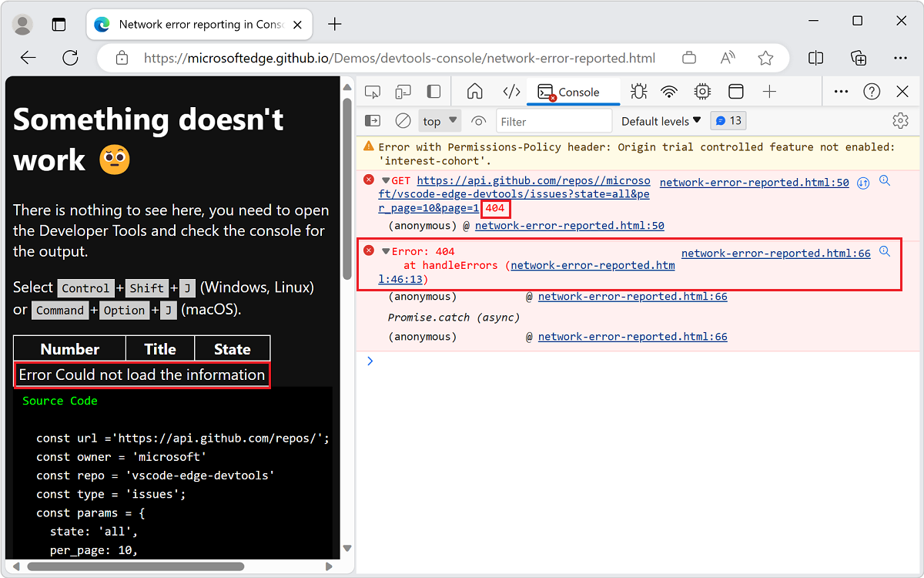This screenshot has height=578, width=924.
Task: Open the customize DevTools menu
Action: pos(841,91)
